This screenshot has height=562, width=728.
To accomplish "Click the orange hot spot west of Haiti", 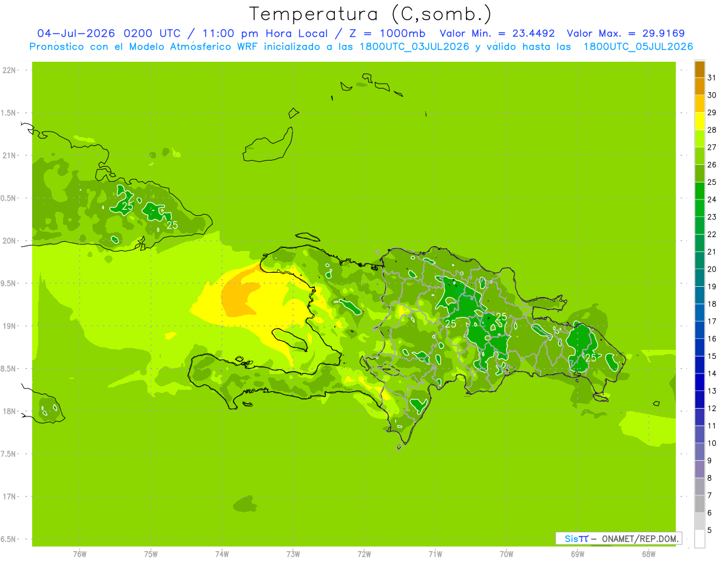I will (x=240, y=294).
